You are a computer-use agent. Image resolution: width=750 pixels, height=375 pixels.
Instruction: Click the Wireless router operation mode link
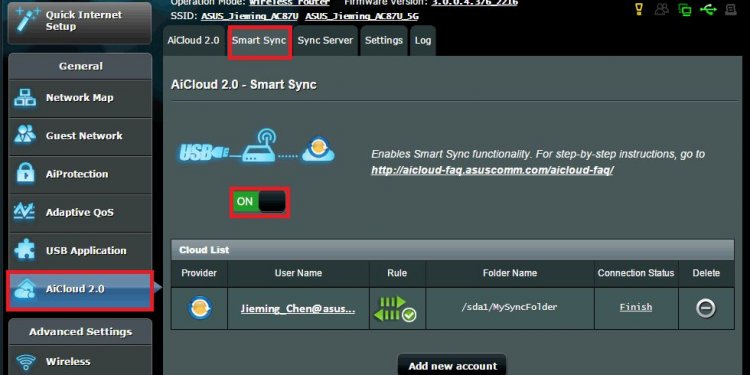pos(289,2)
